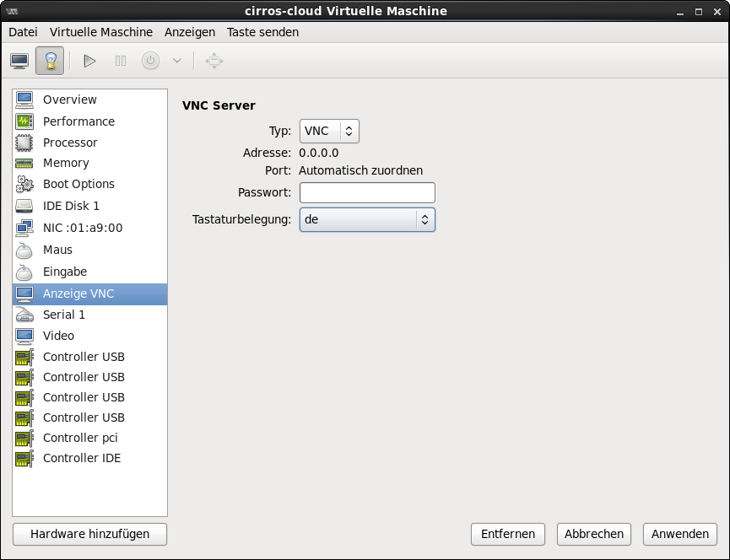Open the Typ VNC dropdown
Screen dimensions: 730x560
(329, 131)
